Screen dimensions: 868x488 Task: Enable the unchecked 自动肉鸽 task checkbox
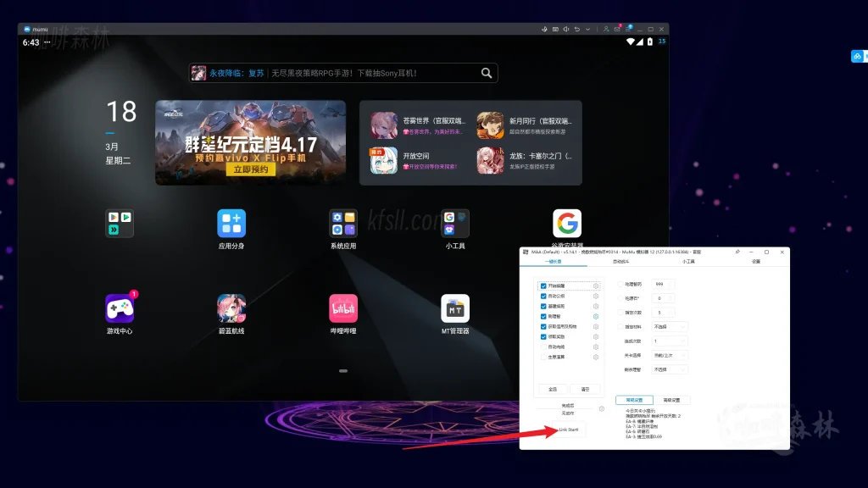click(x=543, y=347)
